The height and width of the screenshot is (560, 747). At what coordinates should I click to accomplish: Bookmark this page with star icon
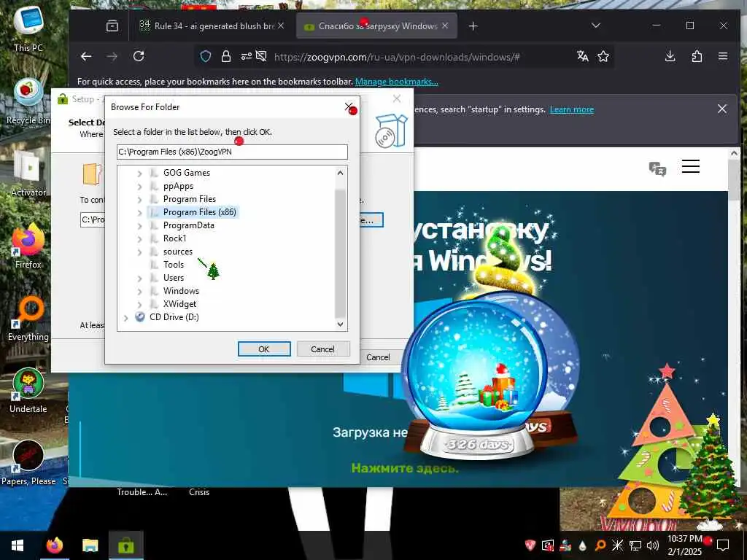[603, 57]
